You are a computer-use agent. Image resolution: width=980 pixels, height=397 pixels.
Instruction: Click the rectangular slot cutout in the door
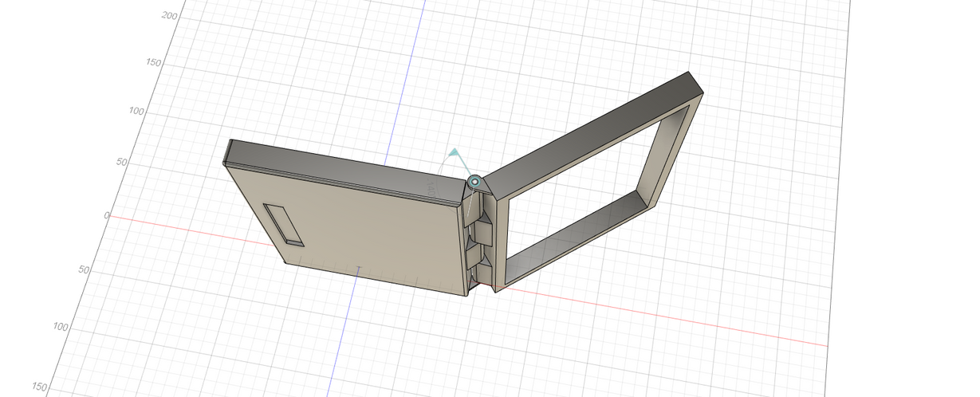coord(284,224)
